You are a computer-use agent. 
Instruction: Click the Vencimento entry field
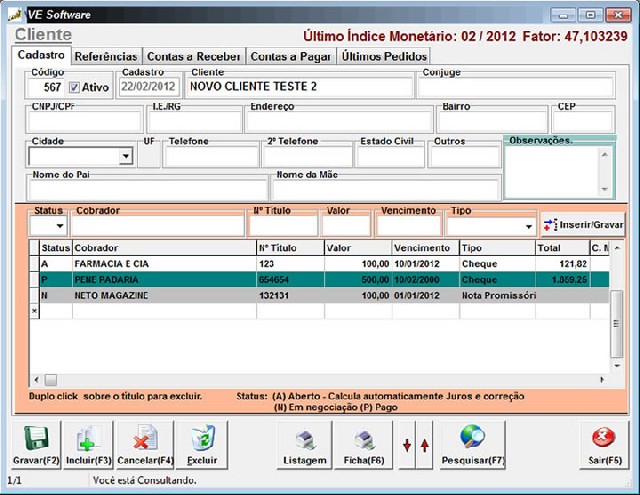409,226
